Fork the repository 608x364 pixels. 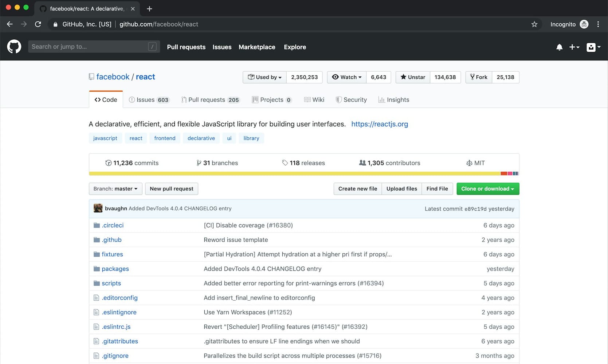click(x=479, y=77)
